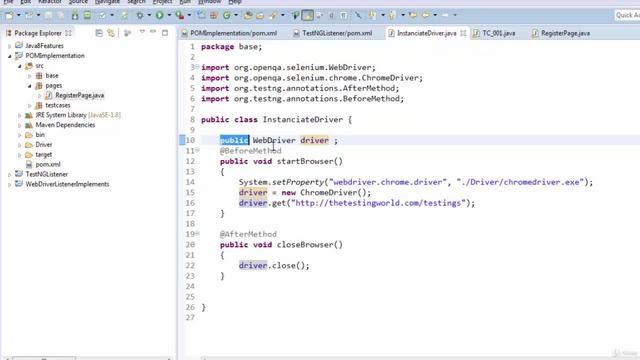640x360 pixels.
Task: Open Package Explorer View Menu triangle
Action: pos(142,32)
